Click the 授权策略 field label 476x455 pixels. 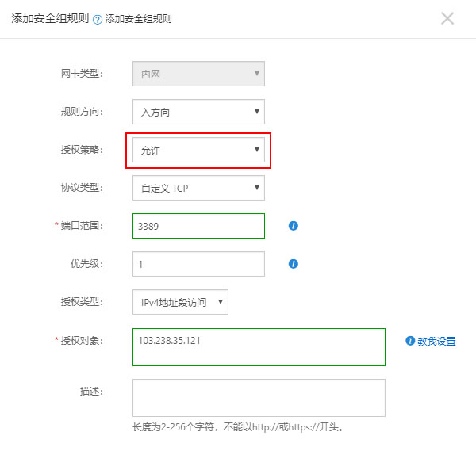point(82,150)
